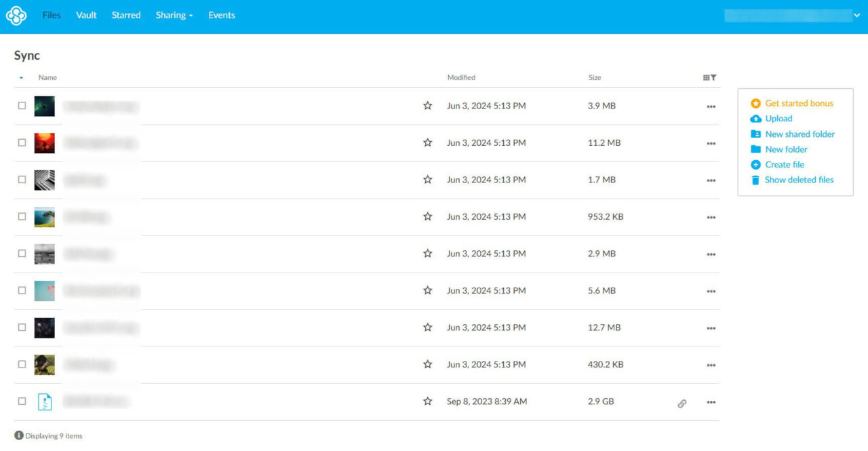Open the dark thumbnail for 12.7 MB file

45,327
